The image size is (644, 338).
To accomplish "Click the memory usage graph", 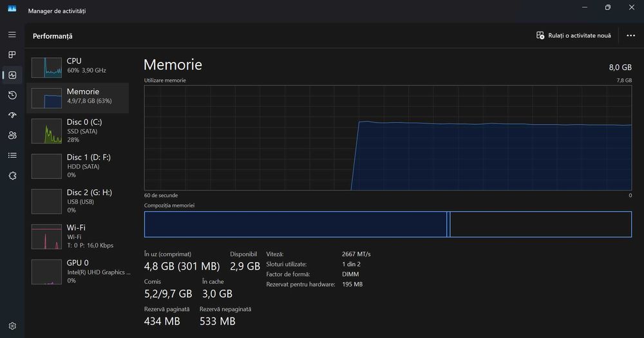I will coord(388,137).
